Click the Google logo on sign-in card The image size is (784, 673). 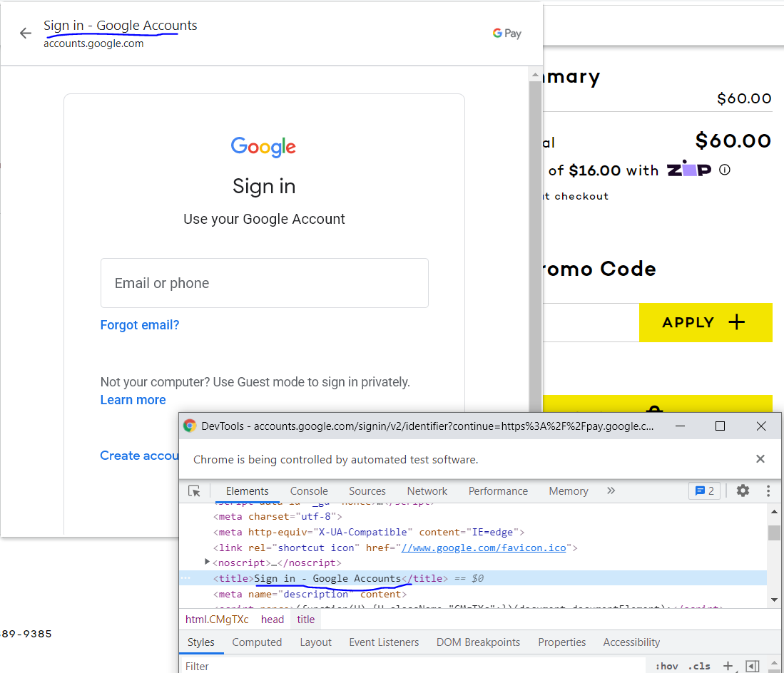point(263,147)
